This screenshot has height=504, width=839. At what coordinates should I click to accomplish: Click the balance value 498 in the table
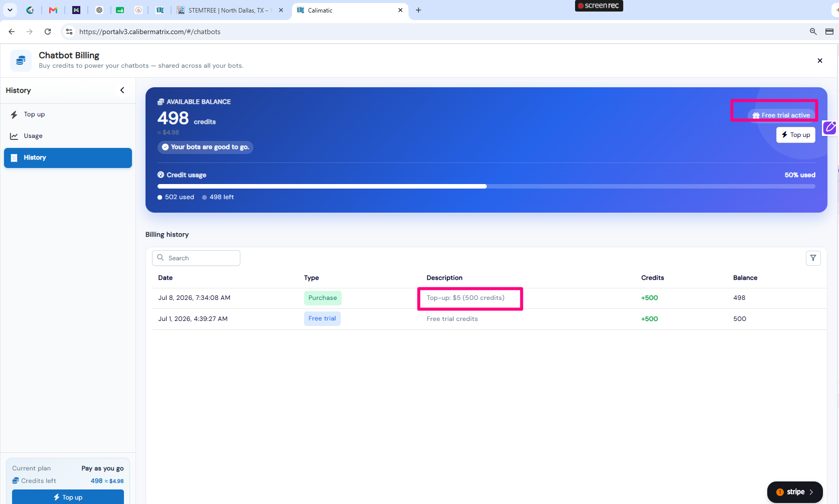[x=739, y=298]
